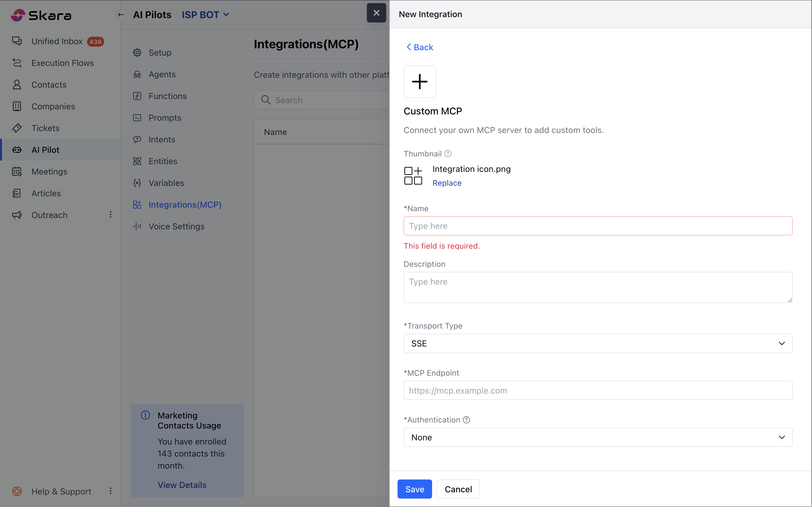Select Execution Flows in the sidebar
This screenshot has width=812, height=507.
[x=62, y=63]
